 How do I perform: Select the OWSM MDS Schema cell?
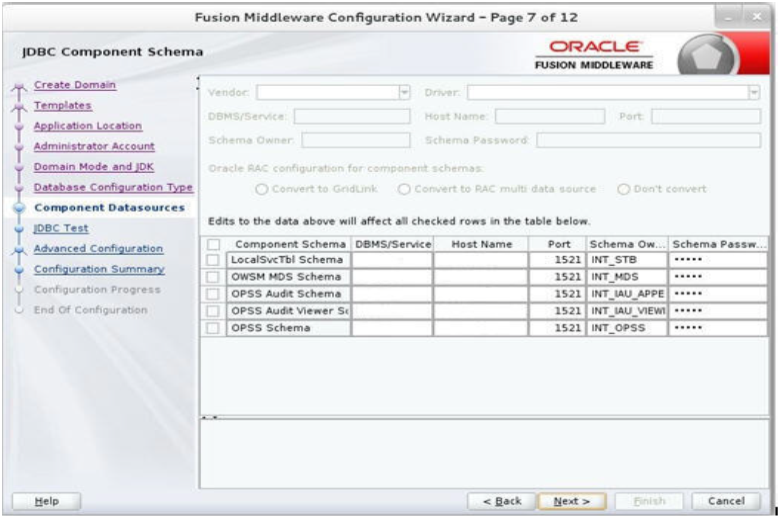pyautogui.click(x=289, y=277)
